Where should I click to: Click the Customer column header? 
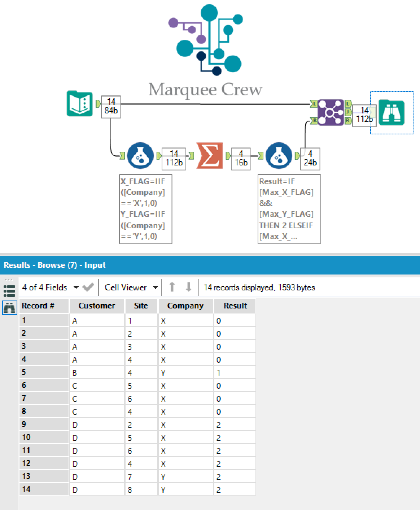pyautogui.click(x=97, y=306)
